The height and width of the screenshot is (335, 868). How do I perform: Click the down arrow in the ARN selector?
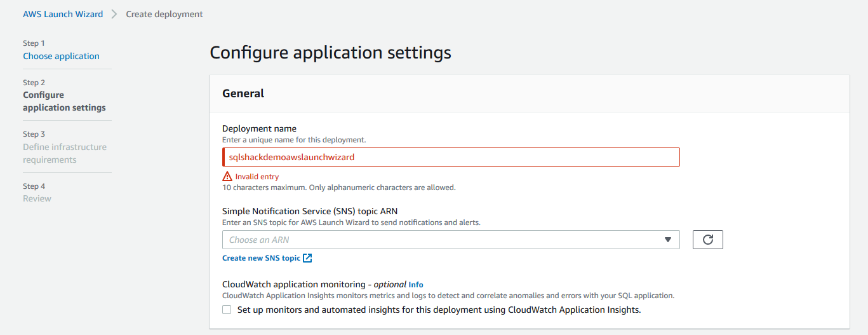tap(667, 240)
